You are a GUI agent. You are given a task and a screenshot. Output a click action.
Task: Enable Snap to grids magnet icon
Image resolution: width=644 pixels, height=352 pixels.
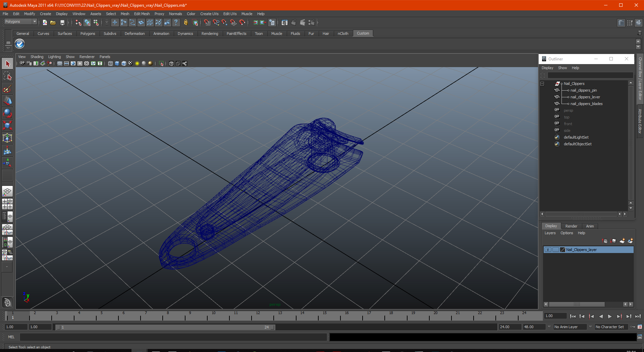207,22
